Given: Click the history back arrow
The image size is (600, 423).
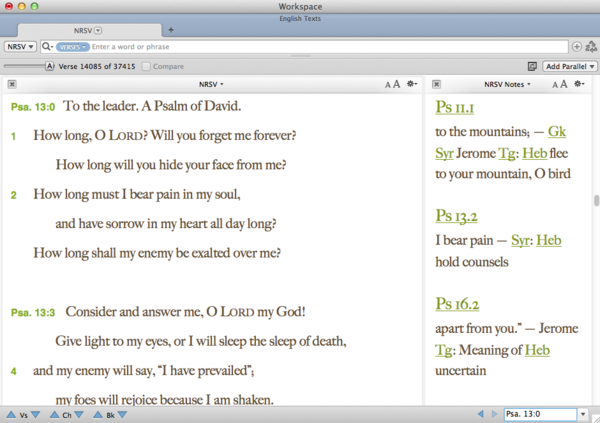Looking at the screenshot, I should click(x=481, y=414).
